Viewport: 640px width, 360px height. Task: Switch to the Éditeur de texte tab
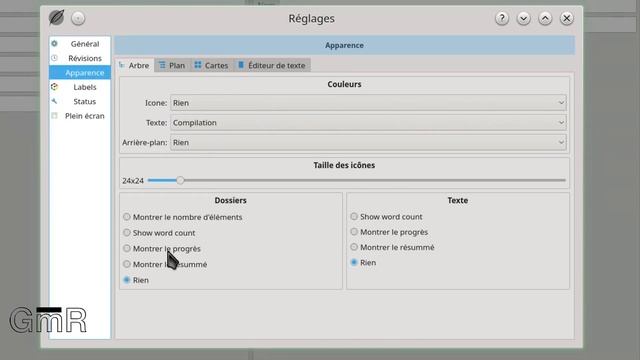click(x=272, y=65)
